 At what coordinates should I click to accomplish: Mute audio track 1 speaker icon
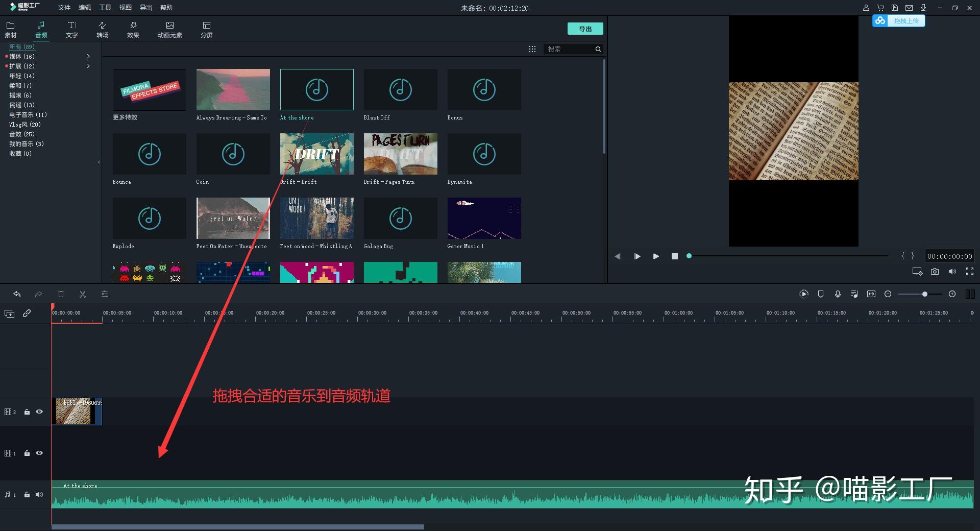click(39, 494)
